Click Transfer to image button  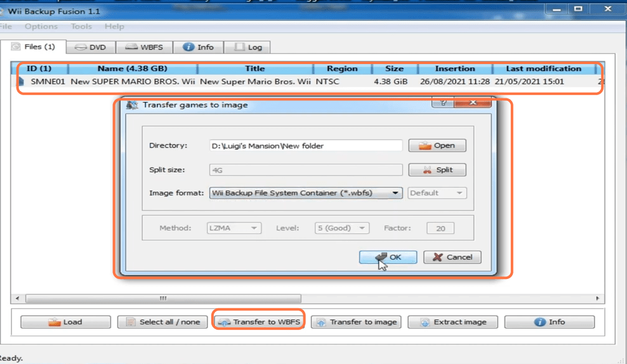tap(356, 322)
